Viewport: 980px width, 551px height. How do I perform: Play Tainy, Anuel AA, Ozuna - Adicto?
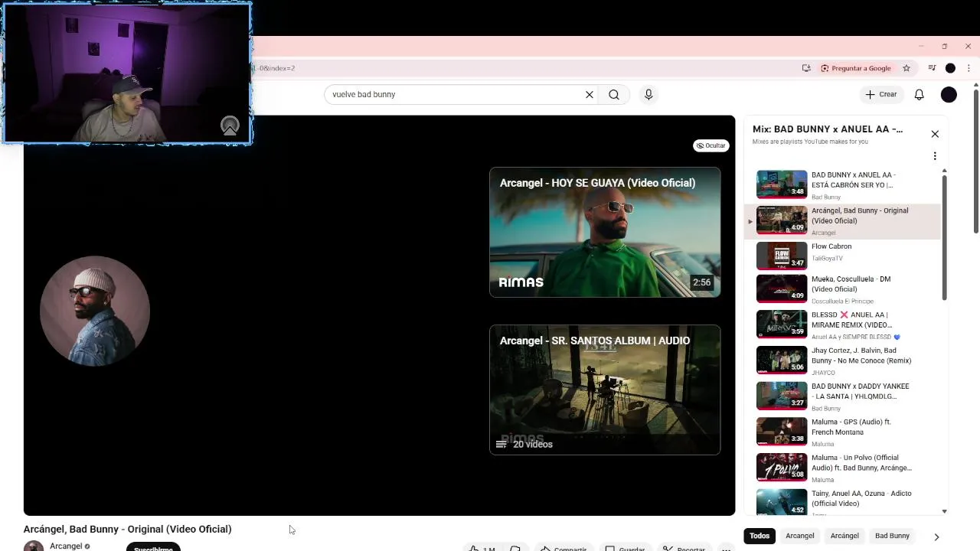pyautogui.click(x=842, y=501)
